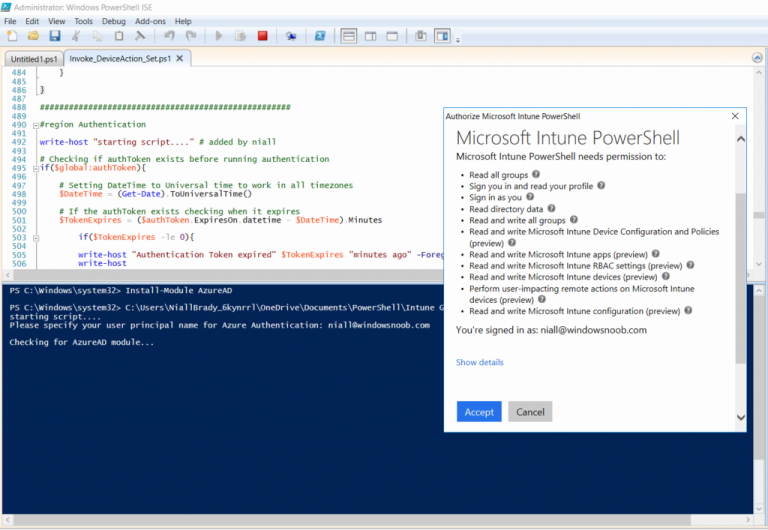Toggle script pane maximized layout
Image resolution: width=768 pixels, height=530 pixels.
[x=391, y=36]
